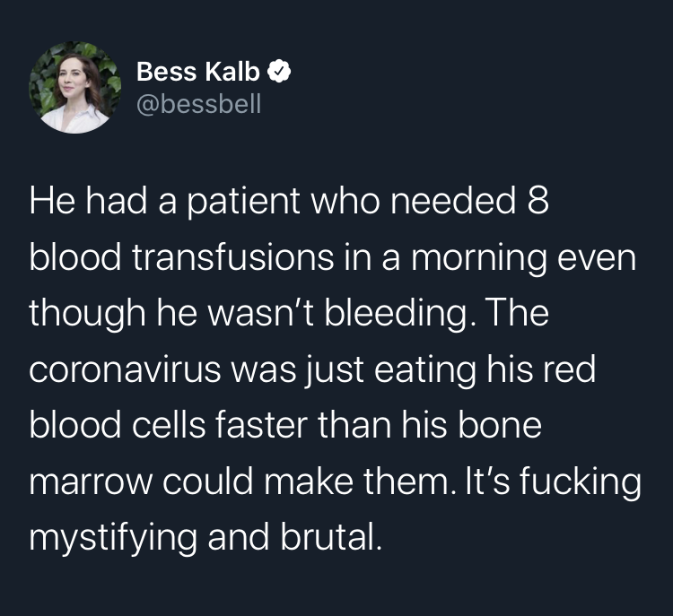This screenshot has height=616, width=673.
Task: Click the word "needed" in the first line
Action: coord(455,203)
